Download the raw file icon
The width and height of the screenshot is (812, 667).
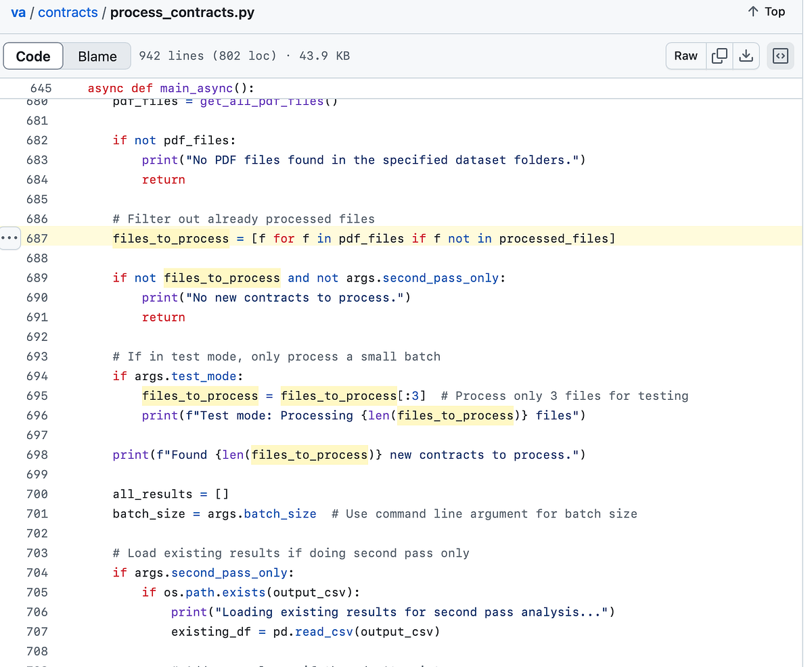(746, 56)
